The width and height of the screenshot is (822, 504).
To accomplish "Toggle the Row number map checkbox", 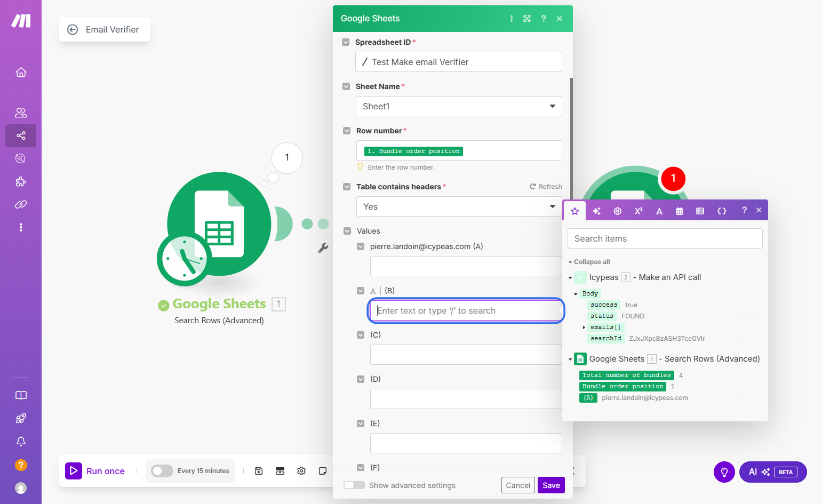I will (347, 131).
